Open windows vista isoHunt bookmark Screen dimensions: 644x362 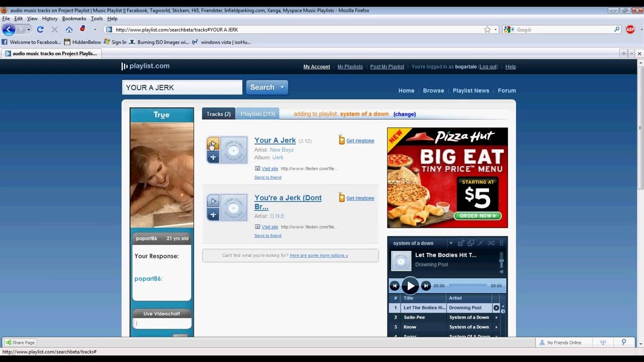pyautogui.click(x=221, y=42)
